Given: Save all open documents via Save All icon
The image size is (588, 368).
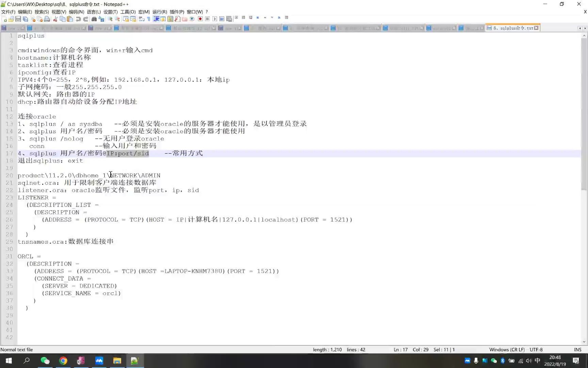Looking at the screenshot, I should pos(25,19).
